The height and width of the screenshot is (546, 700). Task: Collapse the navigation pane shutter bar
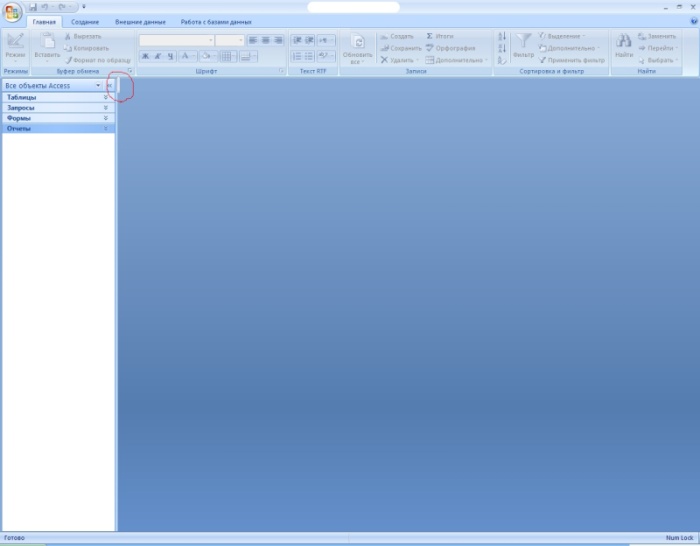click(109, 85)
